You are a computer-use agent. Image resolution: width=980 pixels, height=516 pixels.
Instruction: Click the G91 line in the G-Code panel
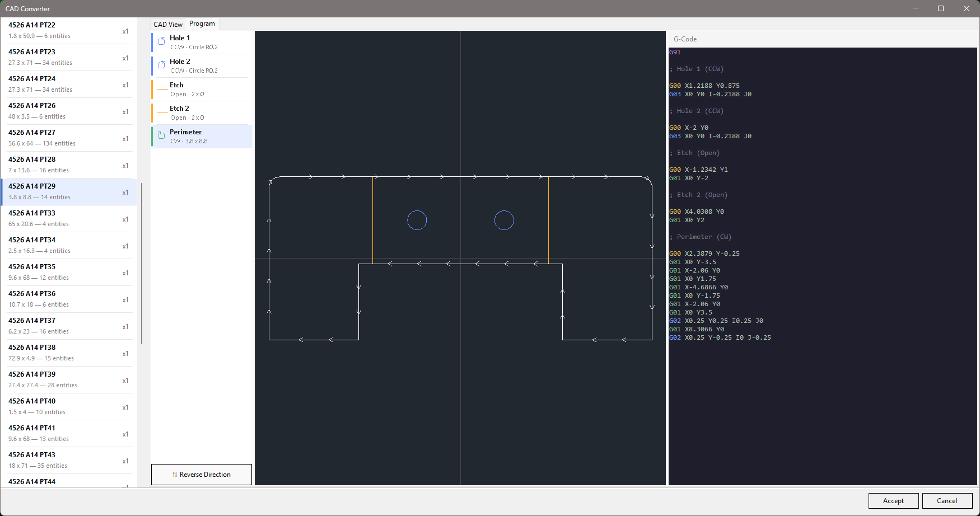click(x=675, y=51)
